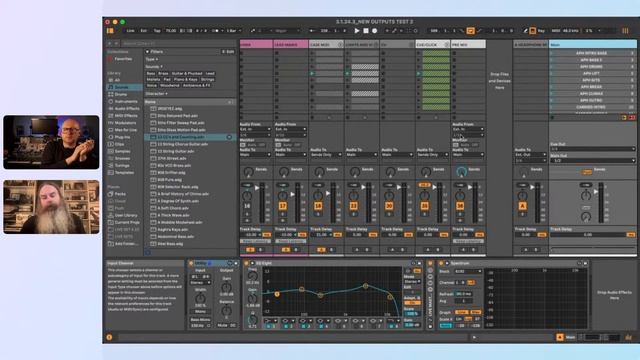Viewport: 640px width, 360px height.
Task: Open the 1 Bar quantization dropdown
Action: (x=234, y=31)
